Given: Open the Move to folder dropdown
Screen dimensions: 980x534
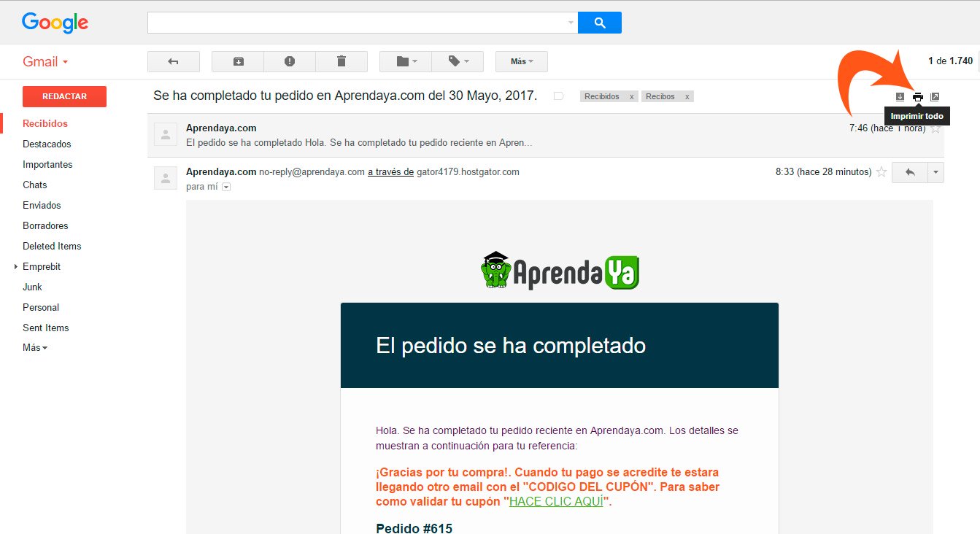Looking at the screenshot, I should pyautogui.click(x=406, y=61).
